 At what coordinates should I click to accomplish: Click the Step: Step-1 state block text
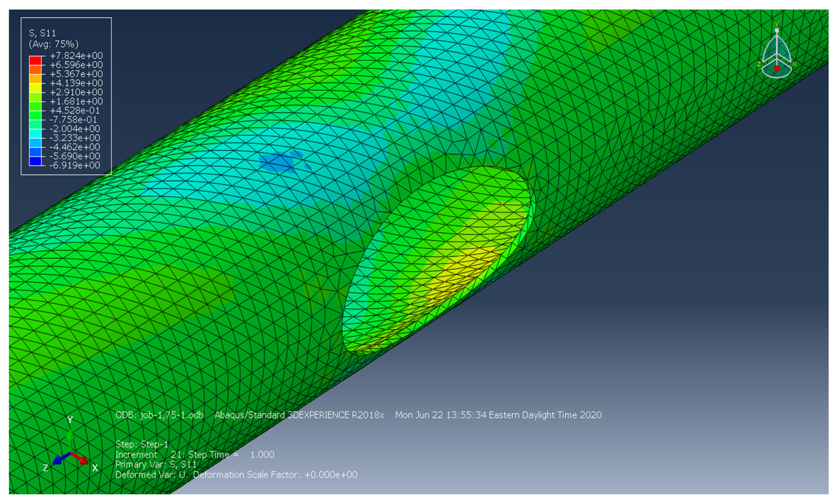tap(142, 444)
